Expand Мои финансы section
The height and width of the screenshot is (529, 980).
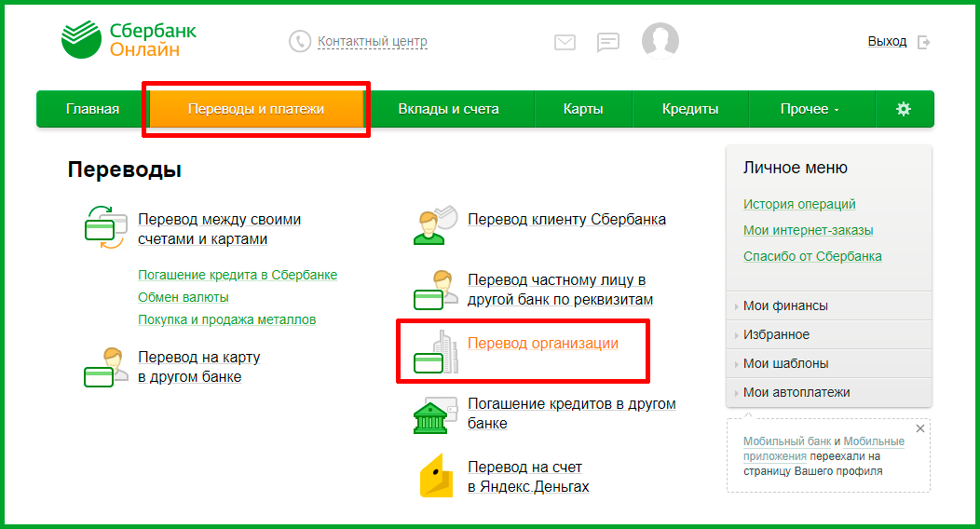(829, 305)
